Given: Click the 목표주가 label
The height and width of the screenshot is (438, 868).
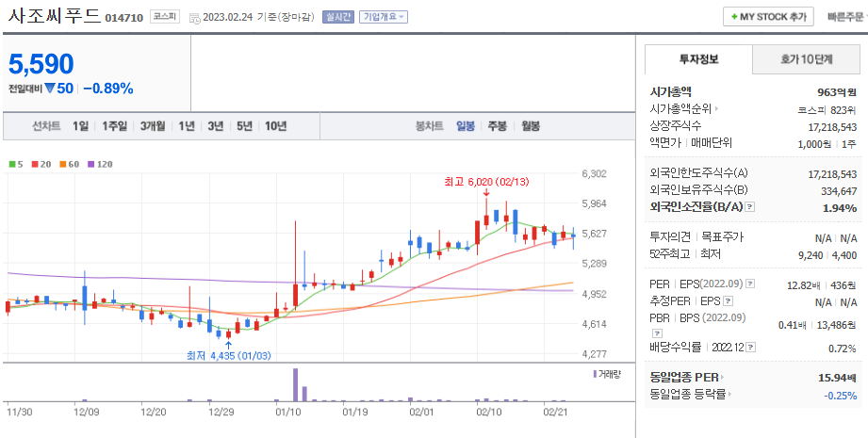Looking at the screenshot, I should tap(723, 236).
